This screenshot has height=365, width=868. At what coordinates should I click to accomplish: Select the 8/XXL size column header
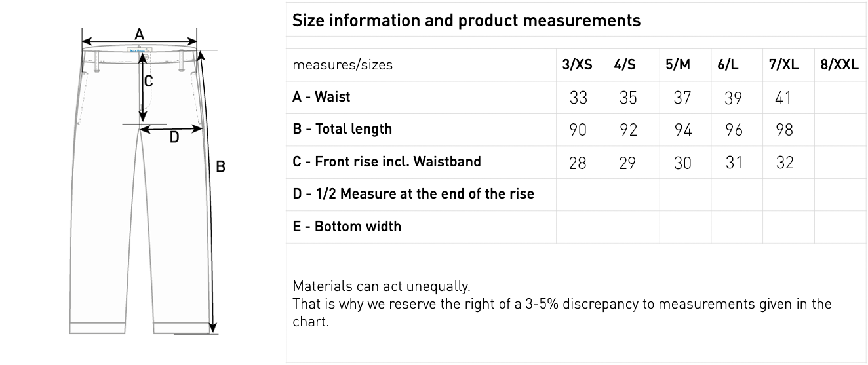(x=839, y=65)
